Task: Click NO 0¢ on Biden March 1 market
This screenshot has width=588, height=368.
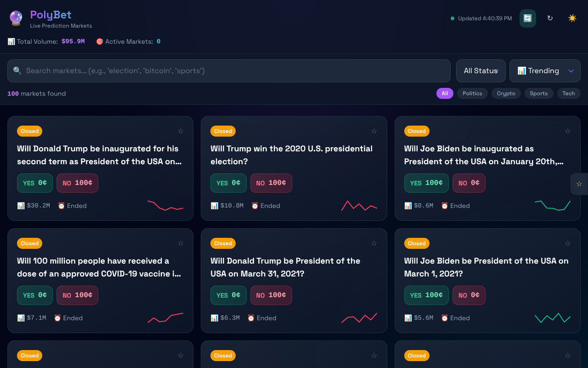Action: [x=469, y=295]
